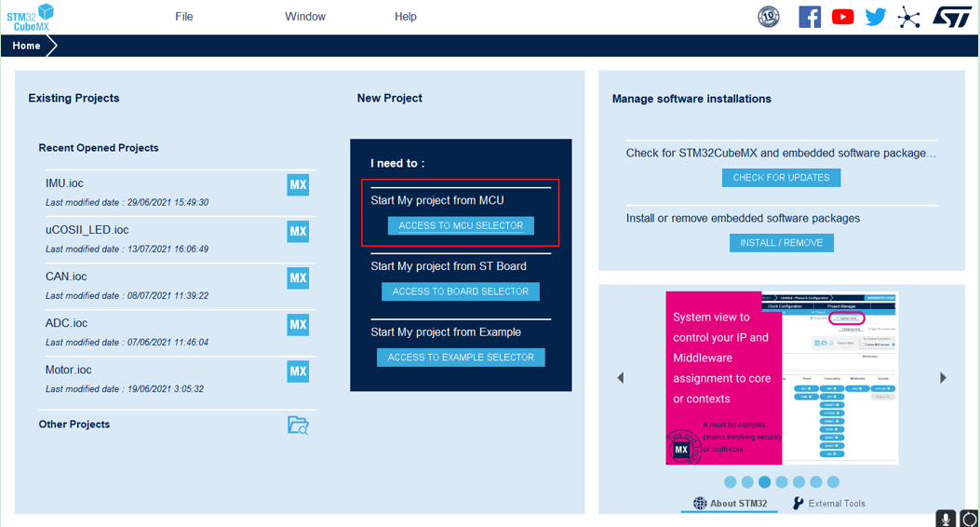980x527 pixels.
Task: Click 'Start My project from MCU' text
Action: point(436,200)
